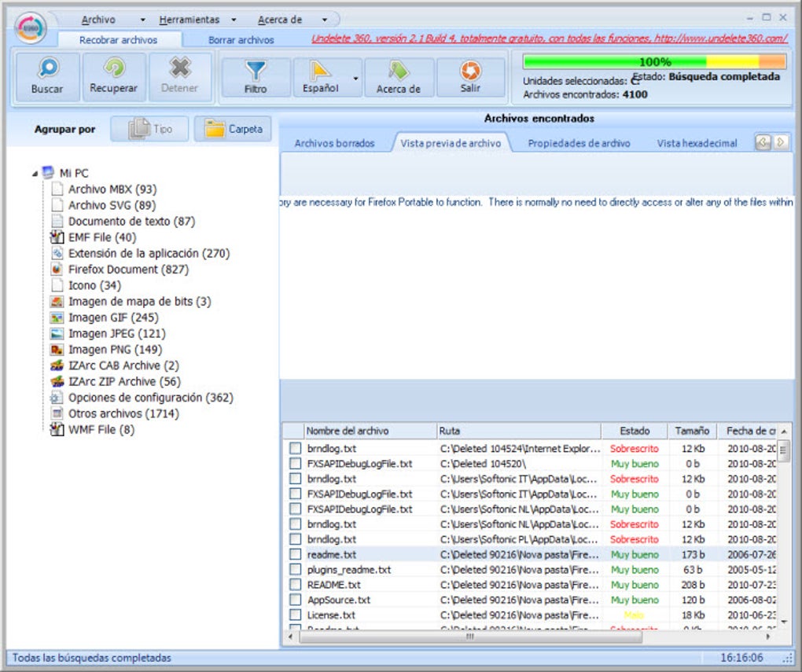Select the Imagen PNG icon
The image size is (802, 672).
(57, 349)
